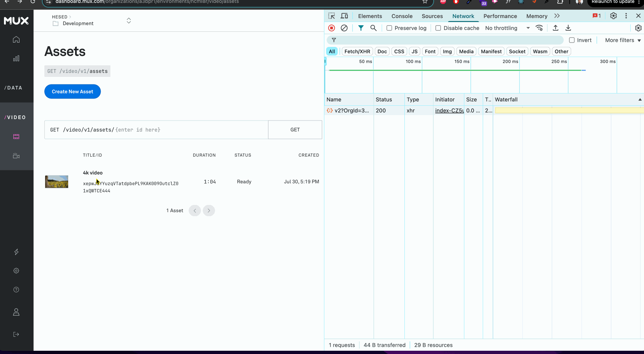
Task: Toggle the network filter funnel icon
Action: coord(361,28)
